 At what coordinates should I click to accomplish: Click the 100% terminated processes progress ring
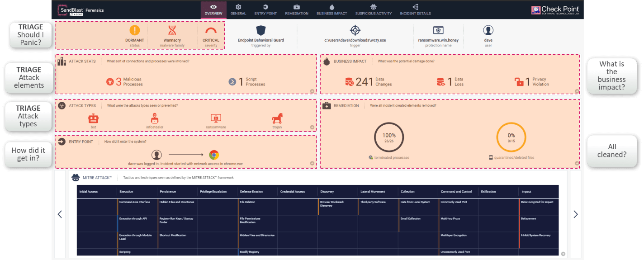389,137
